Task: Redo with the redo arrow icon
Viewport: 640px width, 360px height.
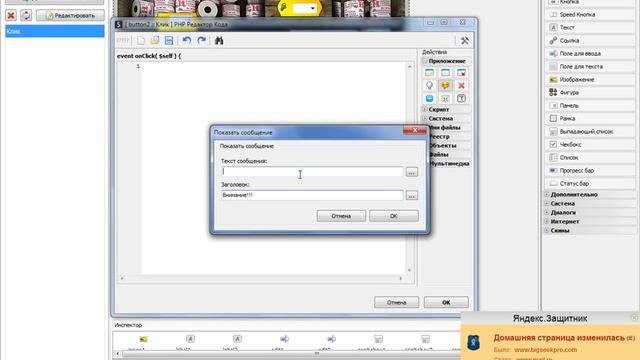Action: [x=202, y=40]
